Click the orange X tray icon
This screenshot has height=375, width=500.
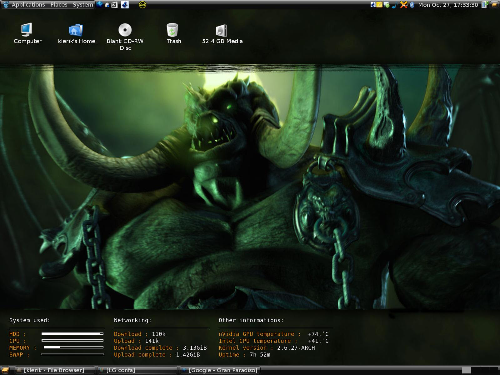pyautogui.click(x=403, y=5)
